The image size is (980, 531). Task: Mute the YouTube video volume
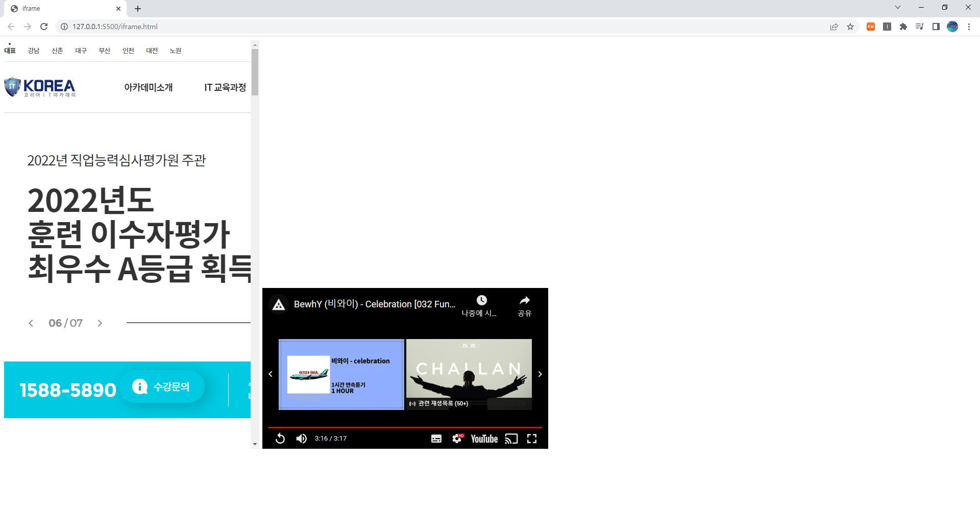click(x=302, y=439)
